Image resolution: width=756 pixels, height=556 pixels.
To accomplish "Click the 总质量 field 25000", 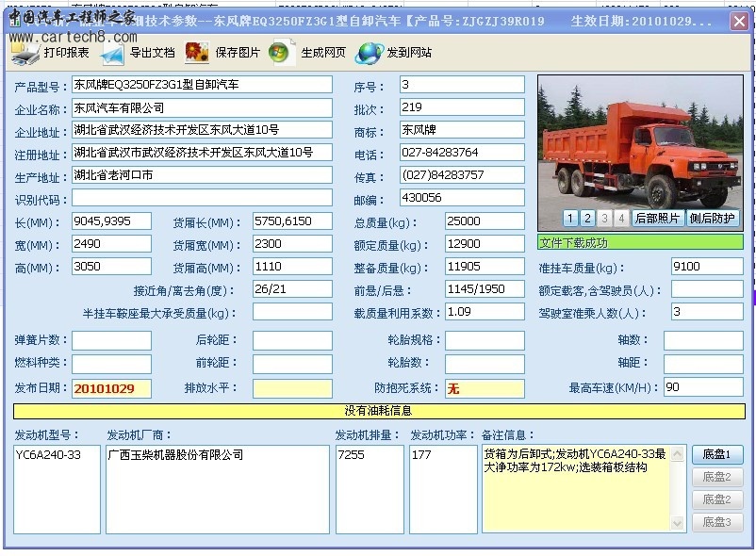I will click(485, 221).
